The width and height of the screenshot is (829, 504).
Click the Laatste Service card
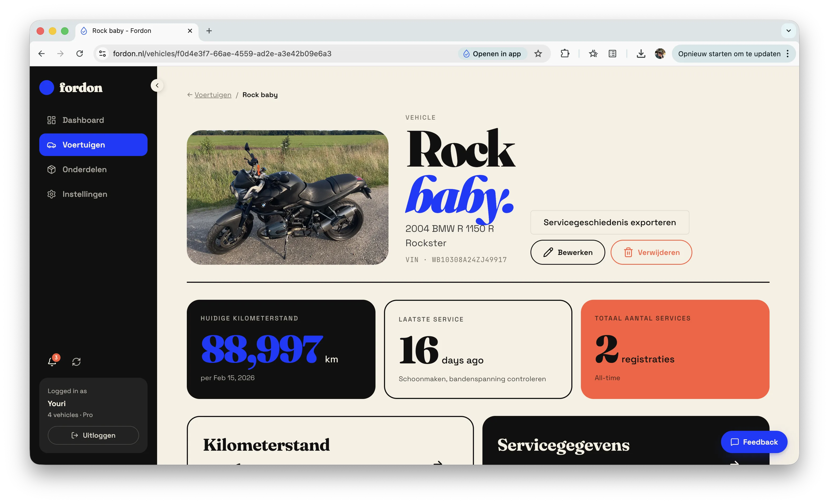tap(478, 349)
